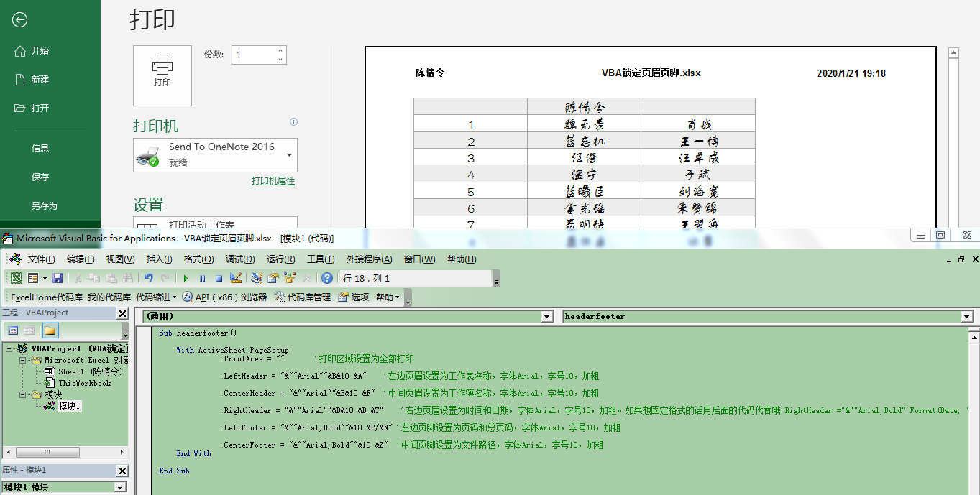Open the 调试 menu
This screenshot has height=495, width=980.
pyautogui.click(x=241, y=259)
